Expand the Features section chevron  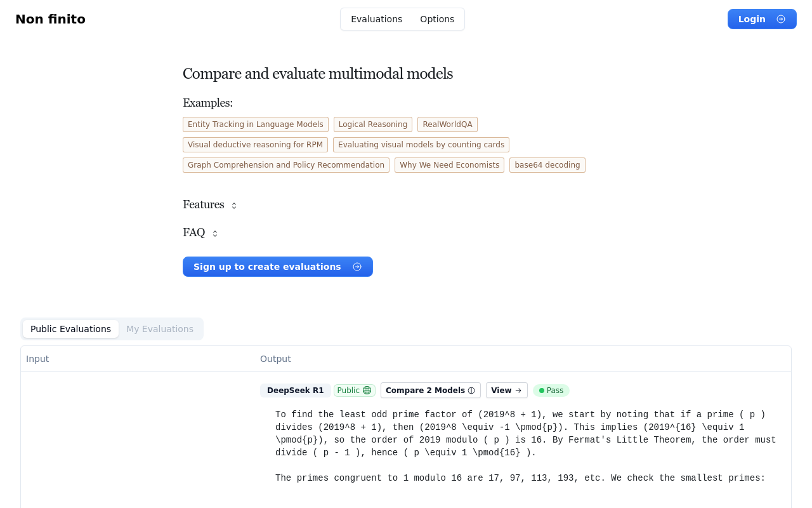[234, 205]
